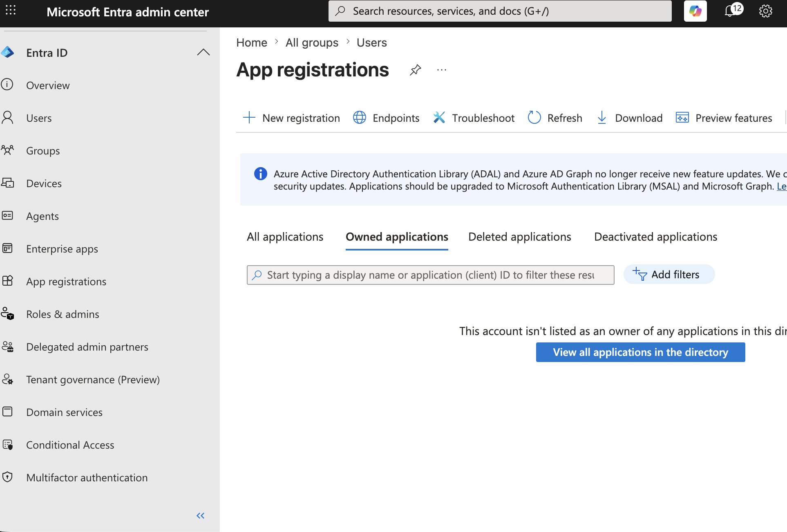This screenshot has width=787, height=532.
Task: Go to Users in sidebar
Action: [39, 118]
